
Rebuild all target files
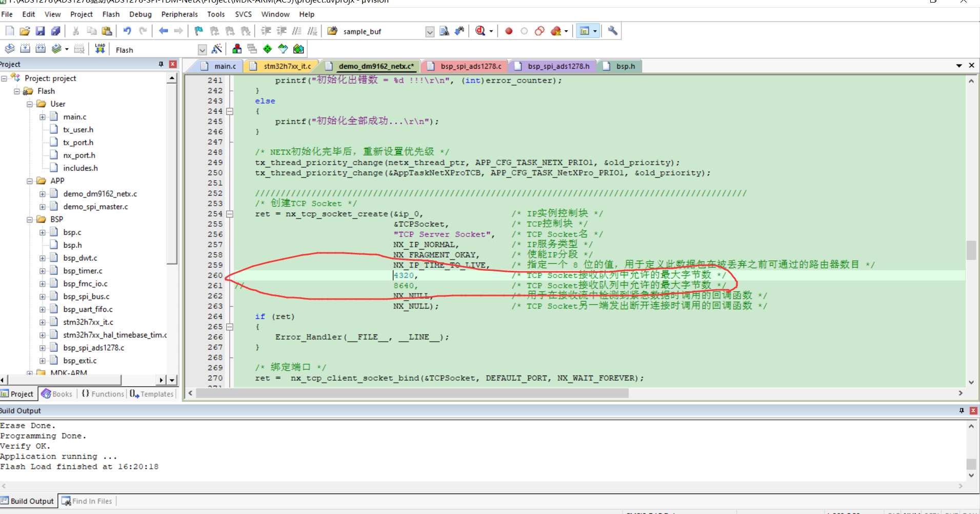(41, 49)
